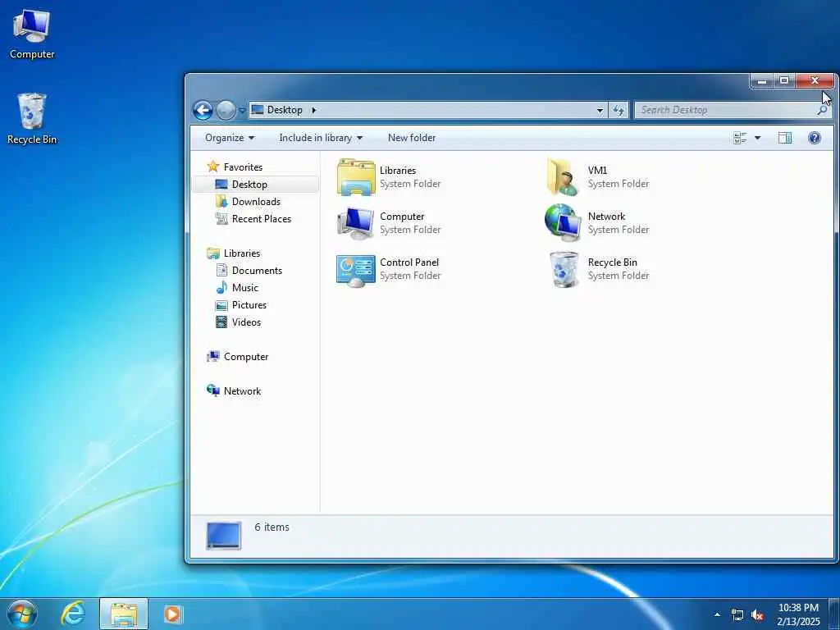
Task: Select Libraries in the navigation pane
Action: [242, 253]
